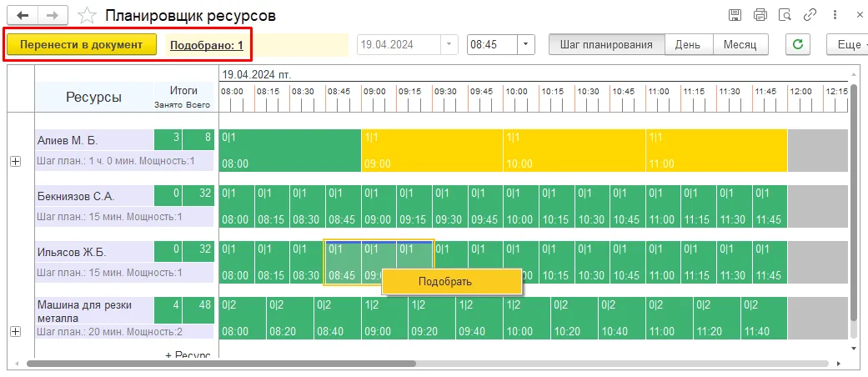Select Машина slot at 11:40
This screenshot has width=868, height=377.
tap(764, 319)
